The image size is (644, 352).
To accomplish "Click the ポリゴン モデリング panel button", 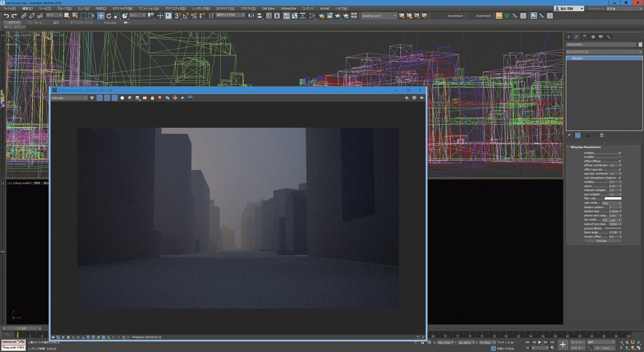I will [x=15, y=27].
